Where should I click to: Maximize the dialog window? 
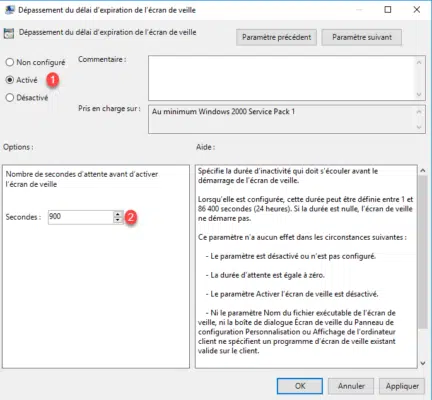[x=388, y=10]
